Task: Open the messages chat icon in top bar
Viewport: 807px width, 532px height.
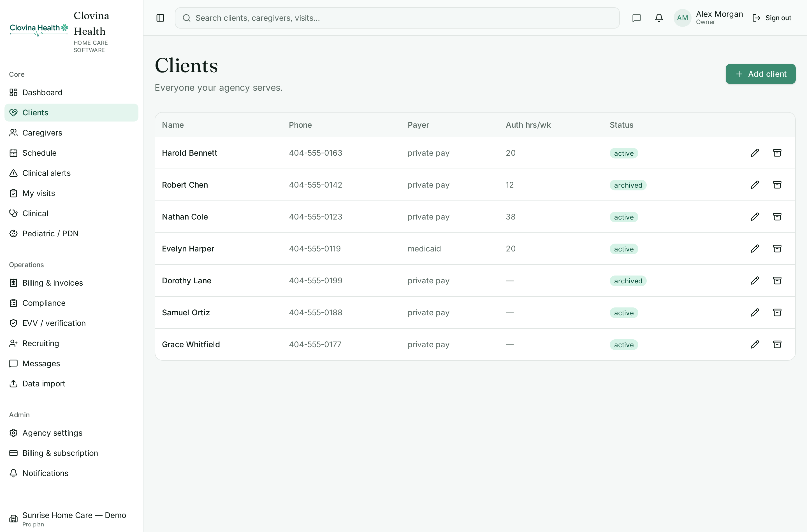Action: (x=637, y=18)
